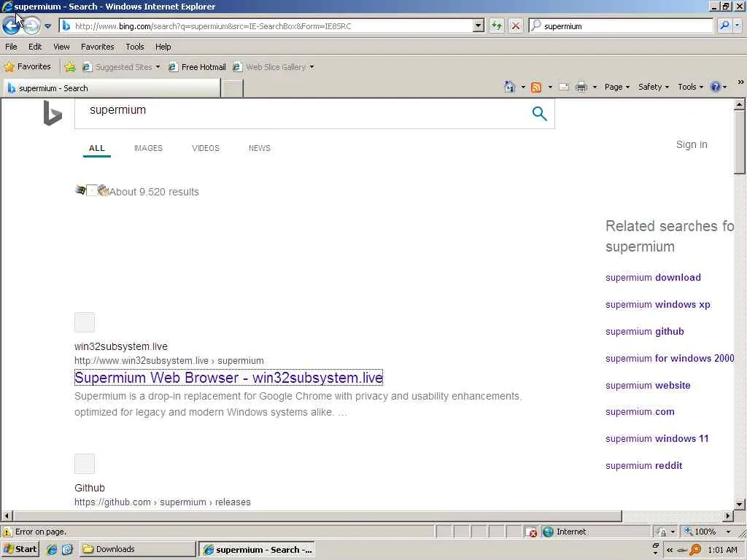Open the Help menu

tap(163, 47)
